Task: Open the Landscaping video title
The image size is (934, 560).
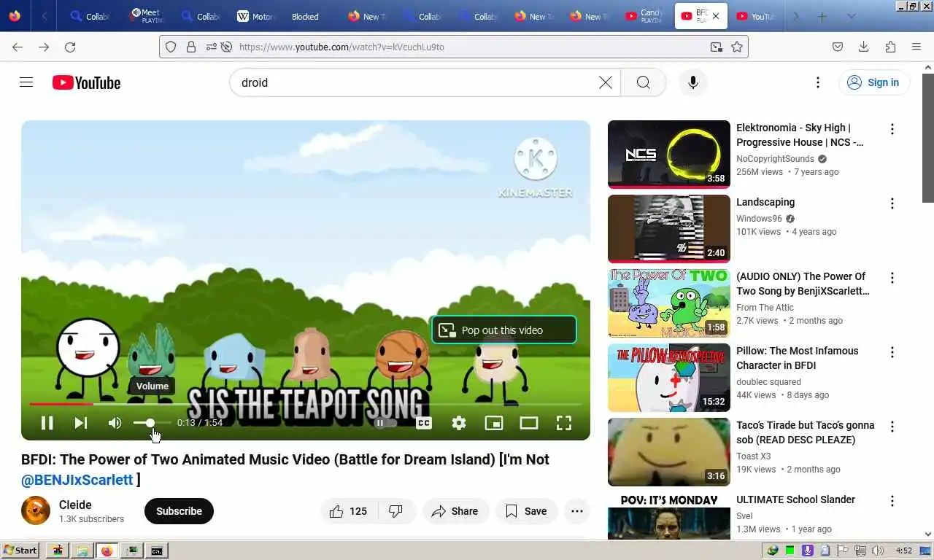Action: click(x=765, y=202)
